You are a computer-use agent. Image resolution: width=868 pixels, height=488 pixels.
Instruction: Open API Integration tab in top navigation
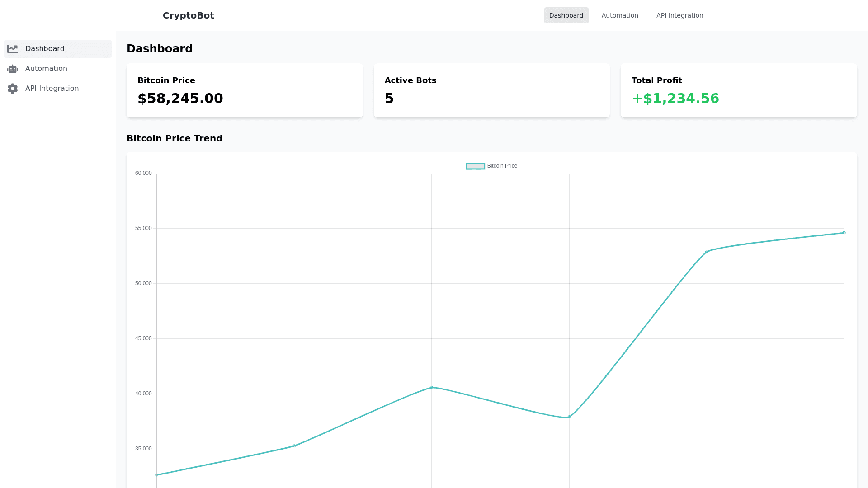click(679, 15)
